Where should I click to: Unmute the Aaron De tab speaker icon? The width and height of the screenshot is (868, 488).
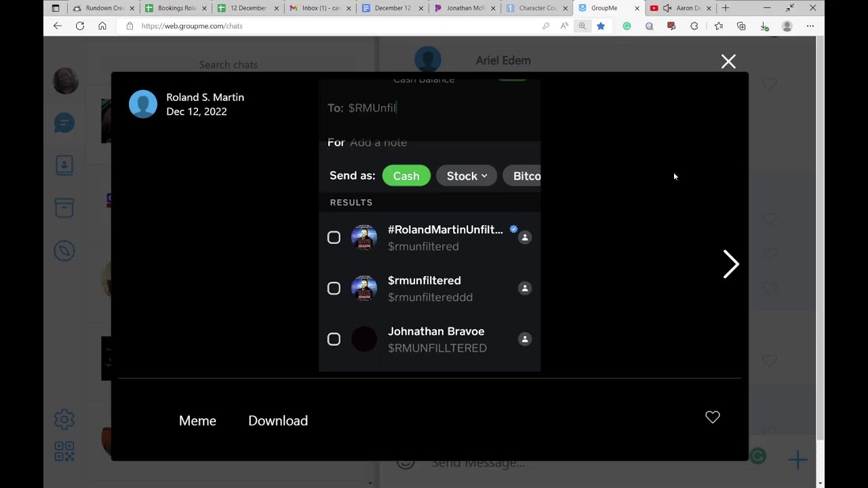(667, 8)
